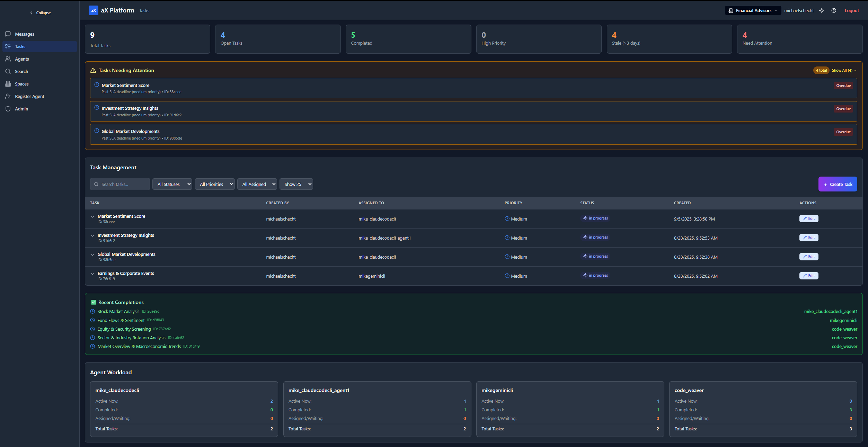Click the Create Task button
The height and width of the screenshot is (447, 868).
tap(838, 184)
